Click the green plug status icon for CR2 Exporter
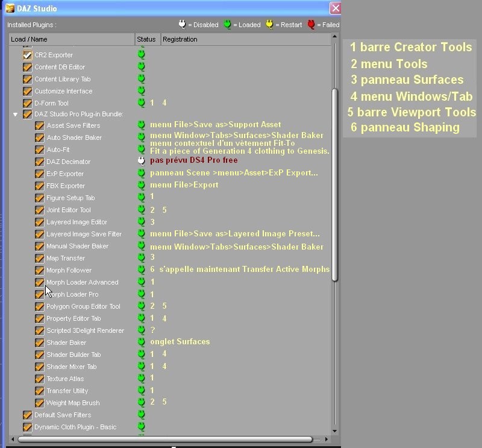Image resolution: width=482 pixels, height=448 pixels. pos(141,55)
